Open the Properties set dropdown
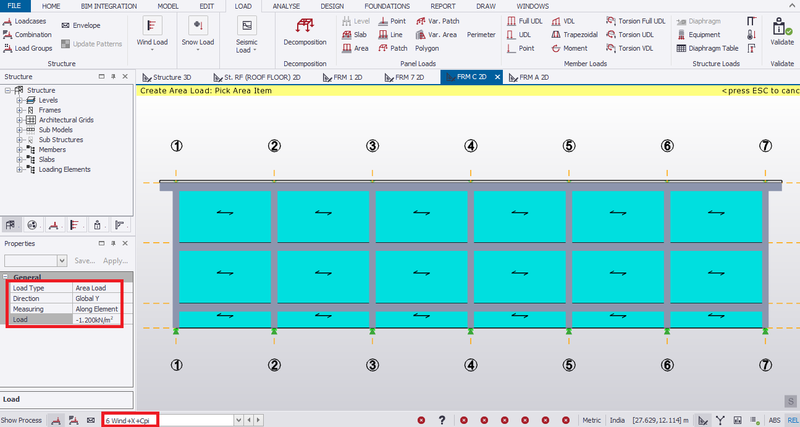The height and width of the screenshot is (427, 800). pyautogui.click(x=62, y=261)
